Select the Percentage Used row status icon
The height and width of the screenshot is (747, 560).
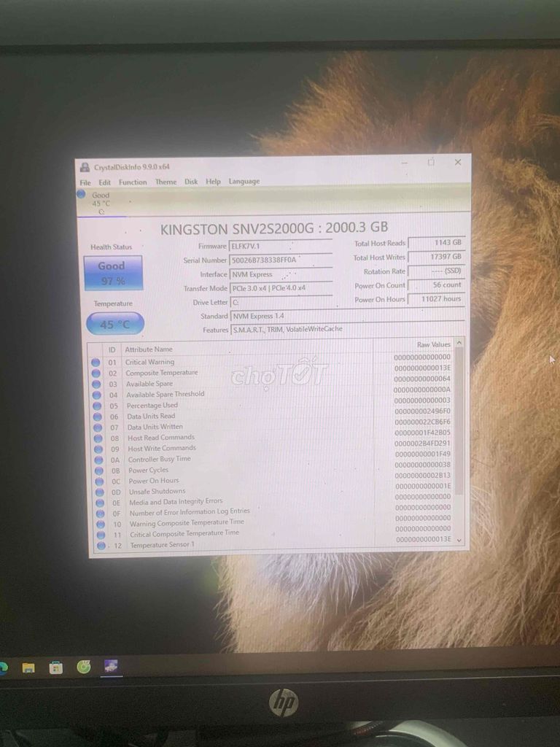coord(97,406)
